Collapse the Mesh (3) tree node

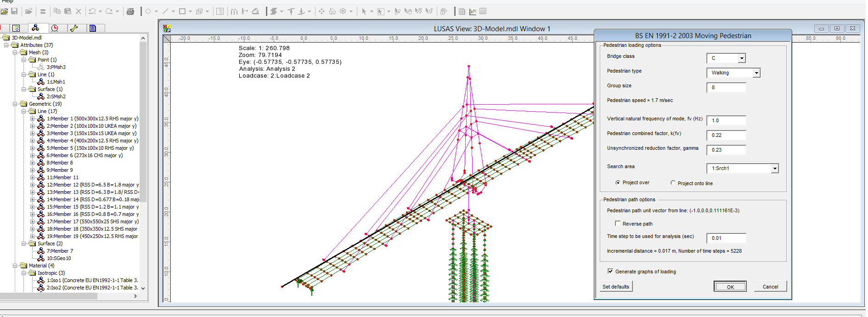coord(15,52)
